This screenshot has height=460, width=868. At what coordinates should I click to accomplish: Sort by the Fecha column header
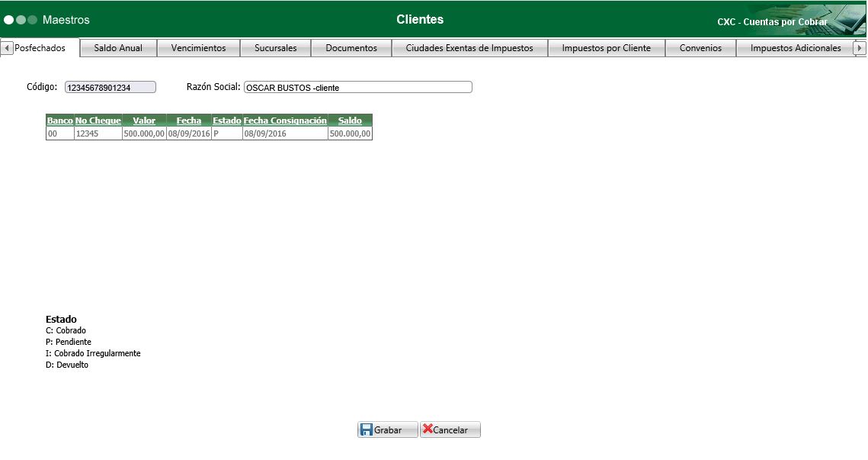click(x=189, y=121)
